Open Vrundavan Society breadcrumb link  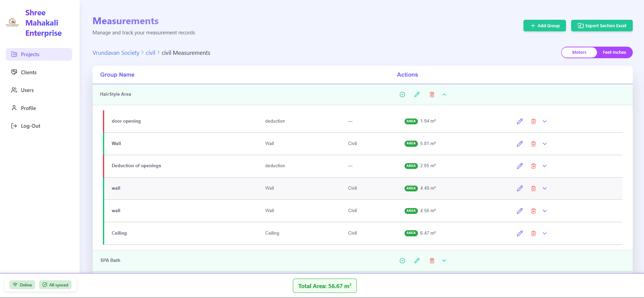click(116, 53)
